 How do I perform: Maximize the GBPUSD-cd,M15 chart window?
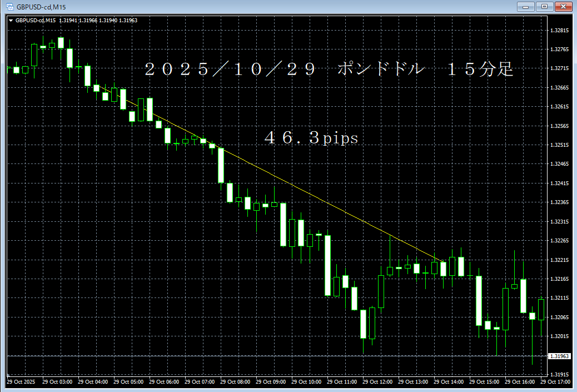point(544,6)
